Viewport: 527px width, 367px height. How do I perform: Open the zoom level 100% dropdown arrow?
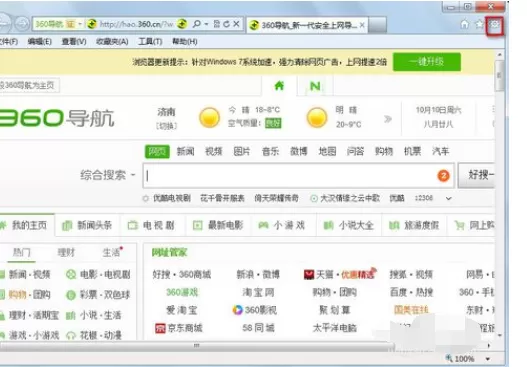(488, 359)
